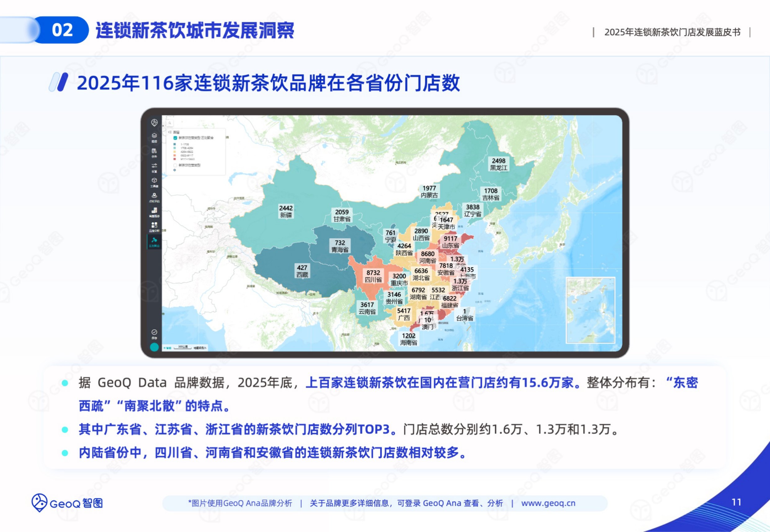The width and height of the screenshot is (770, 532).
Task: Check the unchecked 新茶饮在营类型 layer
Action: [175, 165]
